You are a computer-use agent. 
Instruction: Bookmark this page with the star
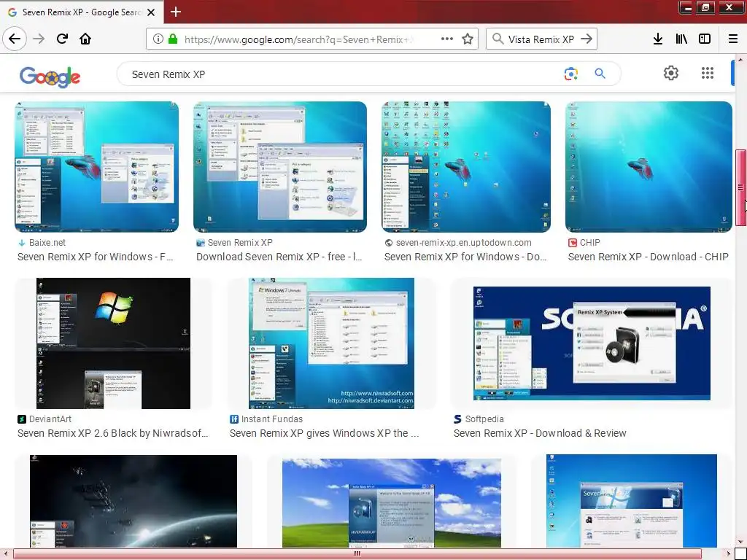(468, 39)
